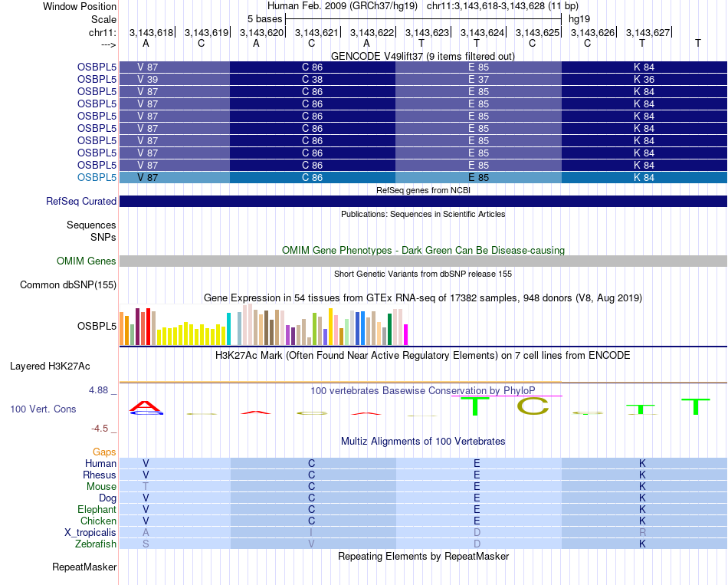Click codon E 37 in the OSBPL5 transcript
This screenshot has height=585, width=728.
click(478, 80)
